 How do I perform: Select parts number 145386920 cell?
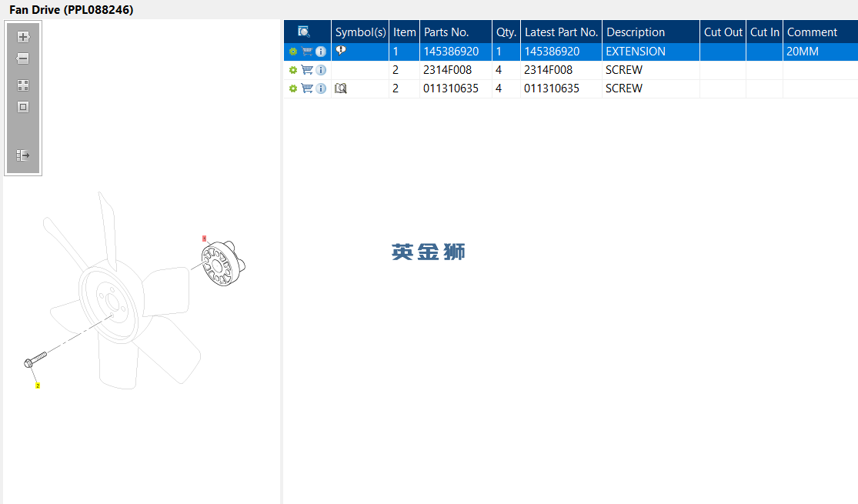point(456,52)
